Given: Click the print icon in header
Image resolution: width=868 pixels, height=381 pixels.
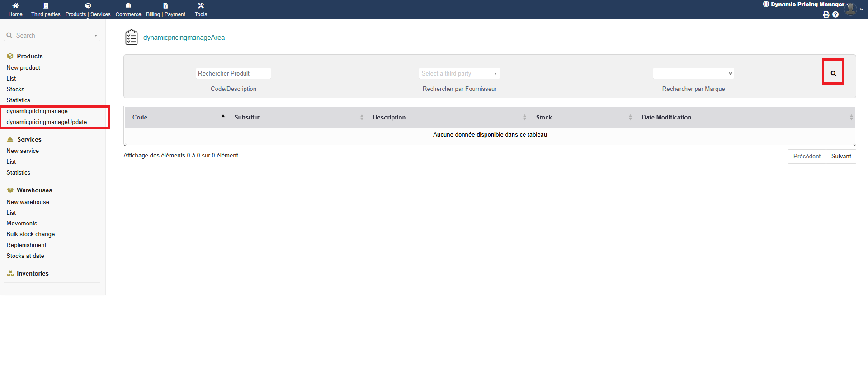Looking at the screenshot, I should (x=826, y=14).
